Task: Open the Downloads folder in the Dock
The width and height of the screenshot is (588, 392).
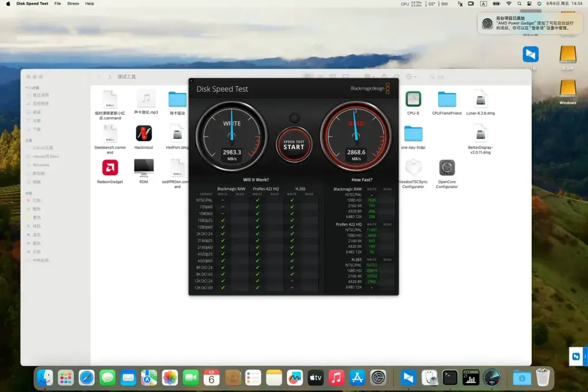Action: (x=521, y=378)
